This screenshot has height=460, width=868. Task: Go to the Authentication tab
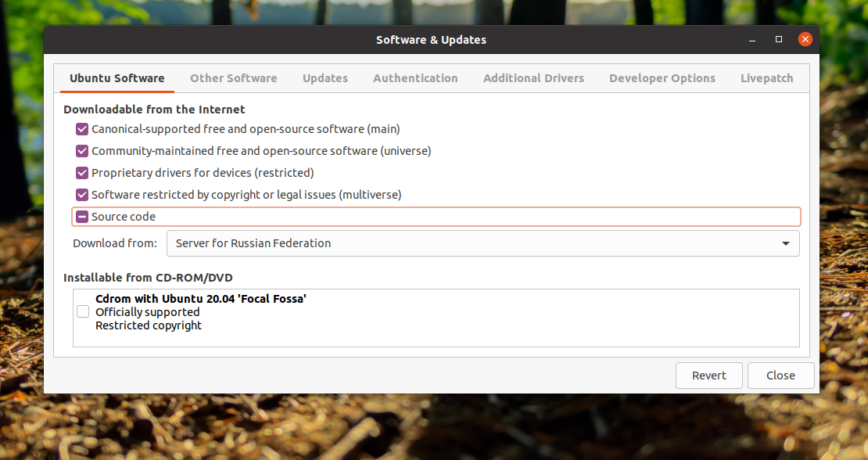tap(415, 78)
